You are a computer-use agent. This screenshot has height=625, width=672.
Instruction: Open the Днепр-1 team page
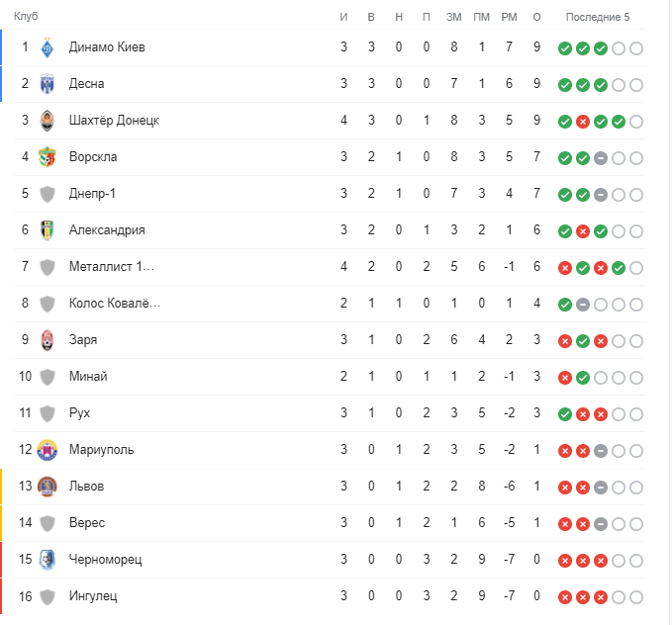(x=99, y=194)
